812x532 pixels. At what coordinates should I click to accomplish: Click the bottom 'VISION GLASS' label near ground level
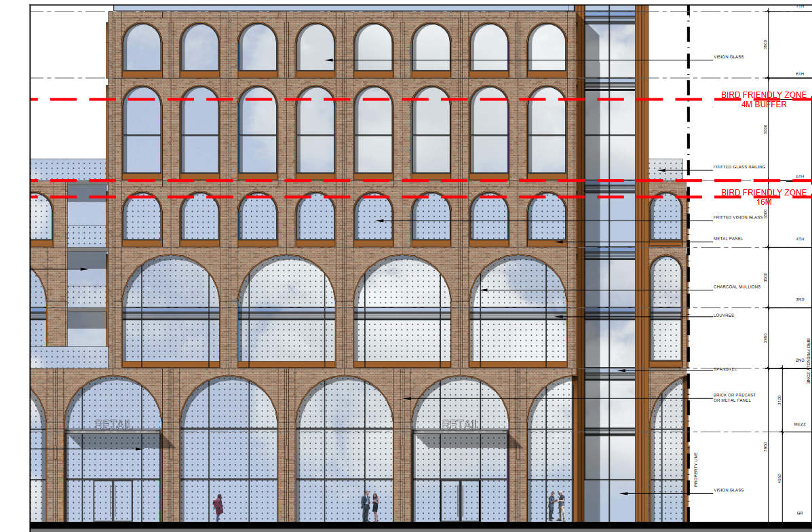(x=729, y=490)
